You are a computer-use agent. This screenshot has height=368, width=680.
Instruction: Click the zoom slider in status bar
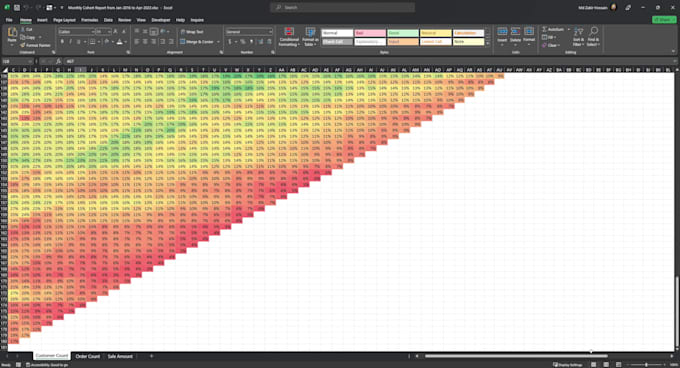(x=646, y=365)
